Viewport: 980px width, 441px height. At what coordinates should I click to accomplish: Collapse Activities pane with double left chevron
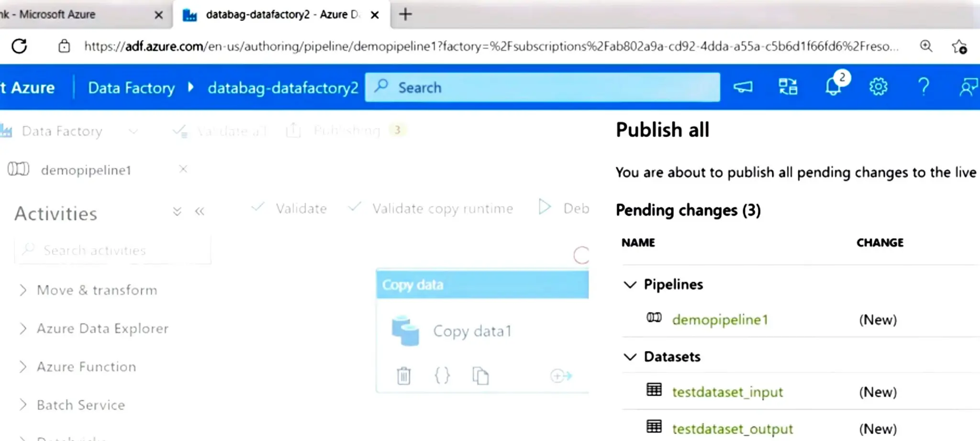click(200, 211)
